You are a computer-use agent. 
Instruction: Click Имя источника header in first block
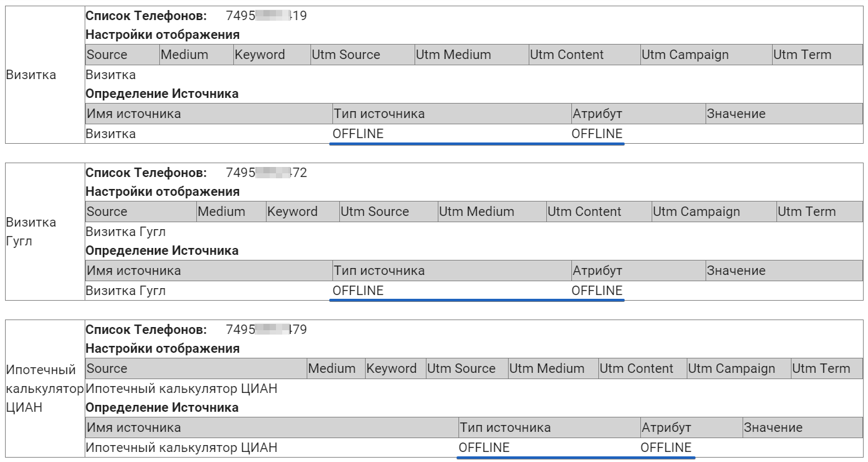(x=209, y=114)
